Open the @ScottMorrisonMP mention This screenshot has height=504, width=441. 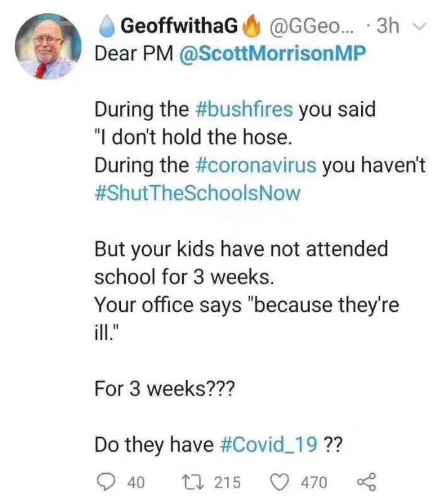272,54
